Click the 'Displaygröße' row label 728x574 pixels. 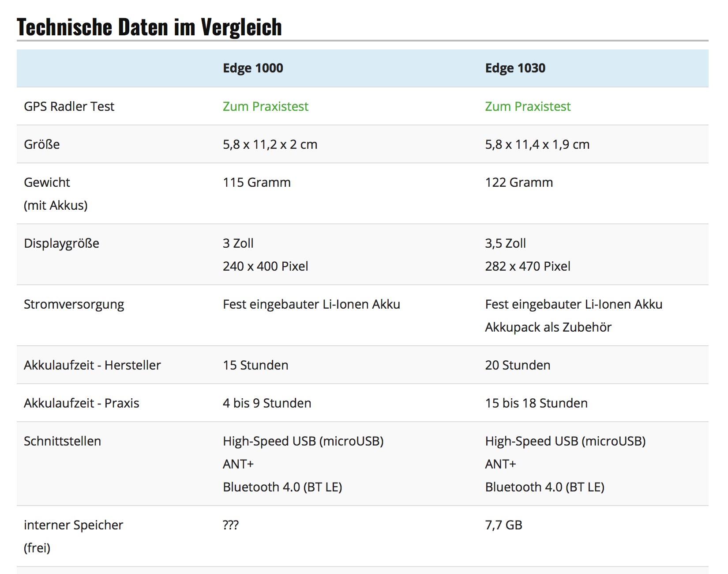click(x=61, y=243)
